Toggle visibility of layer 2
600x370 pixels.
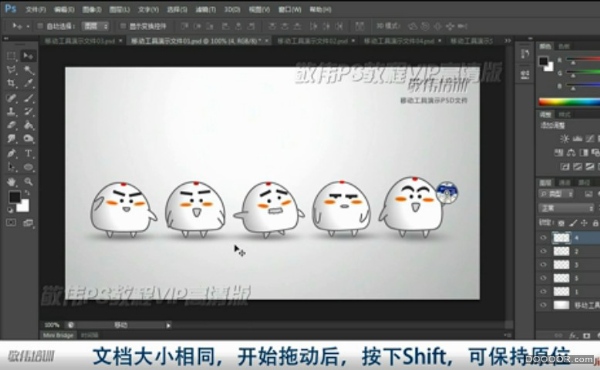point(543,251)
